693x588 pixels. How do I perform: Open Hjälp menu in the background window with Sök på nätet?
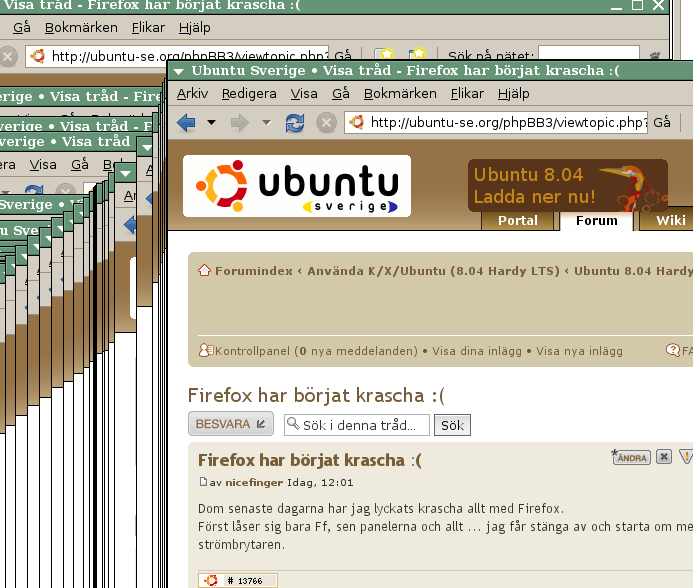coord(194,28)
